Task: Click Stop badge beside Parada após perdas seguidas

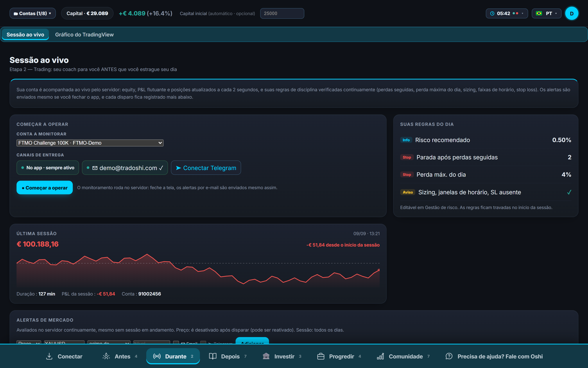Action: [x=407, y=157]
